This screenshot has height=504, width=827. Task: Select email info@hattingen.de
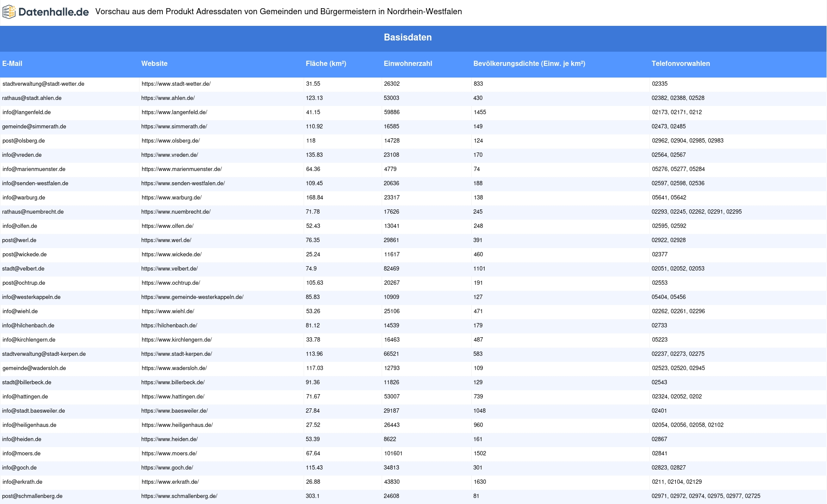25,397
